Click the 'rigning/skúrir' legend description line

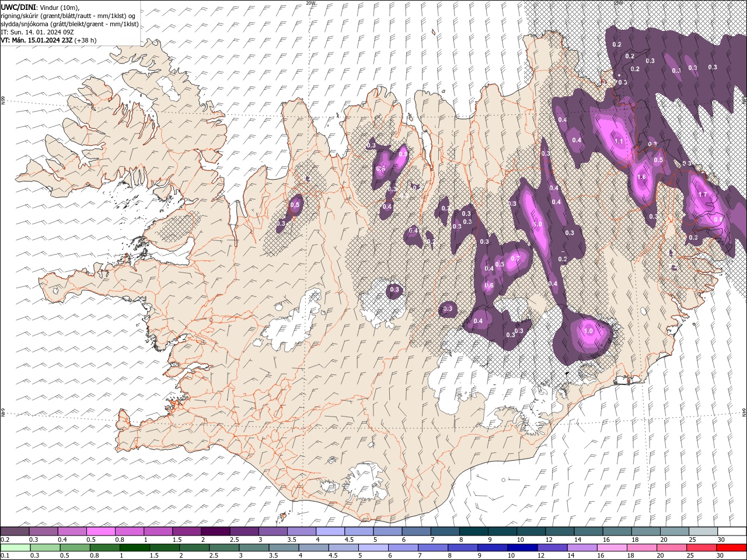[x=68, y=16]
